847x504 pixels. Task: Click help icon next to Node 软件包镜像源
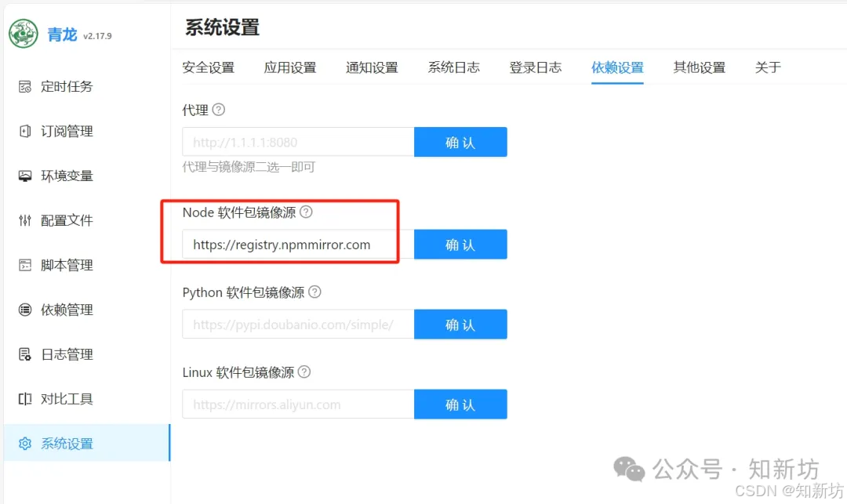[306, 212]
